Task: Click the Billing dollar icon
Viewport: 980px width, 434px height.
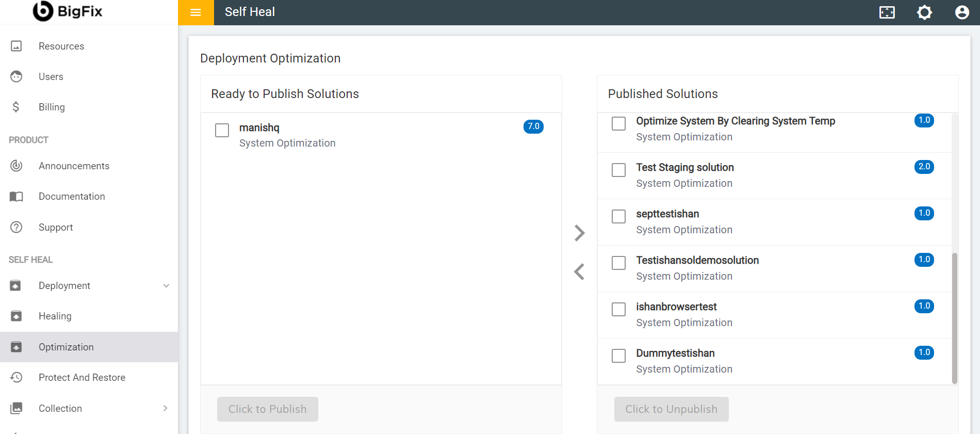Action: coord(17,107)
